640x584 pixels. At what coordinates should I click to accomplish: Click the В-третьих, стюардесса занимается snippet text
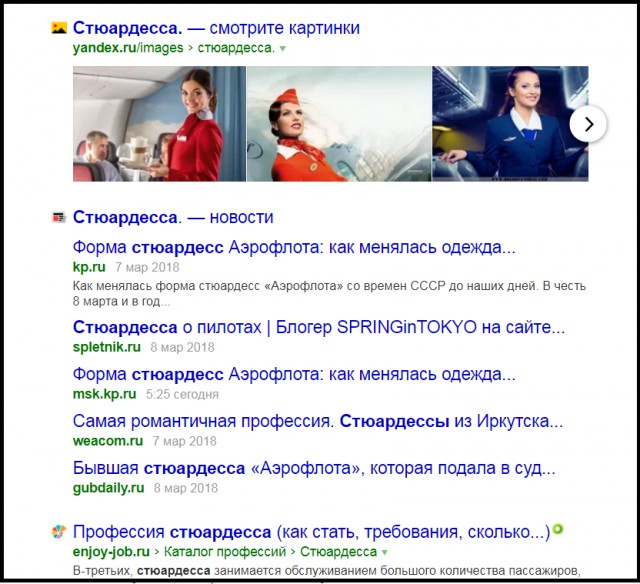(327, 571)
